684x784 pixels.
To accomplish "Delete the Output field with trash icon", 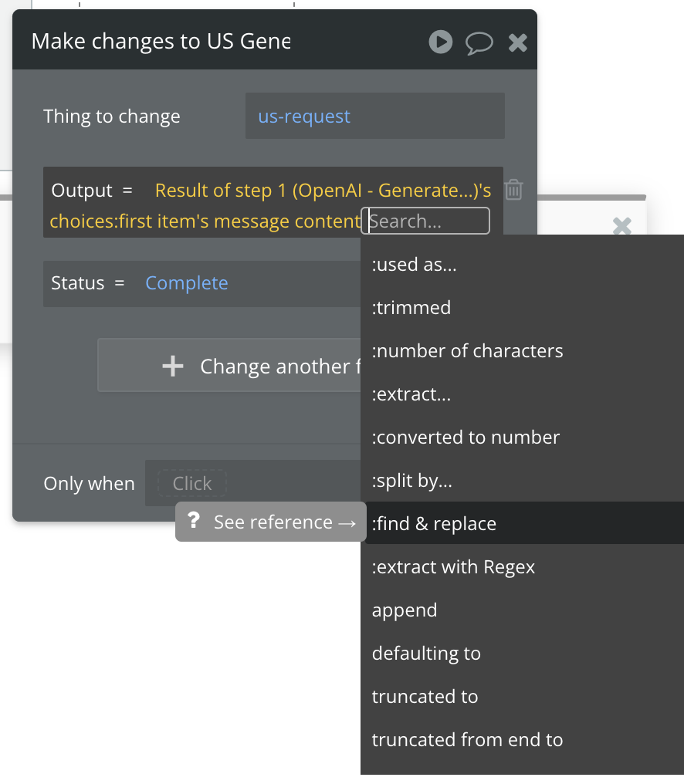I will (x=514, y=190).
